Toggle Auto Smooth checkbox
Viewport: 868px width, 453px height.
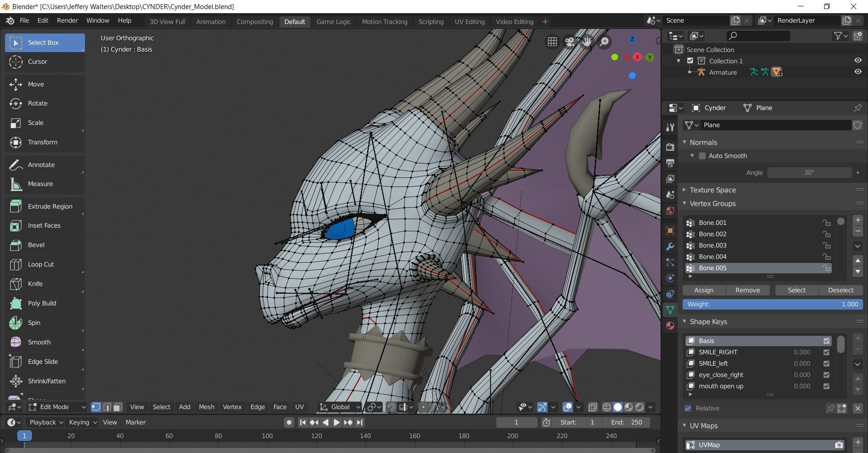[702, 156]
